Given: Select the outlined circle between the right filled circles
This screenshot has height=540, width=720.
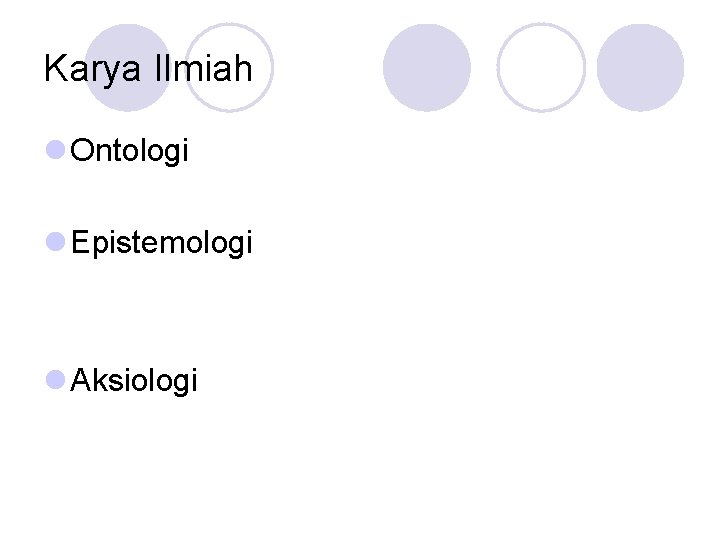Looking at the screenshot, I should click(x=541, y=67).
